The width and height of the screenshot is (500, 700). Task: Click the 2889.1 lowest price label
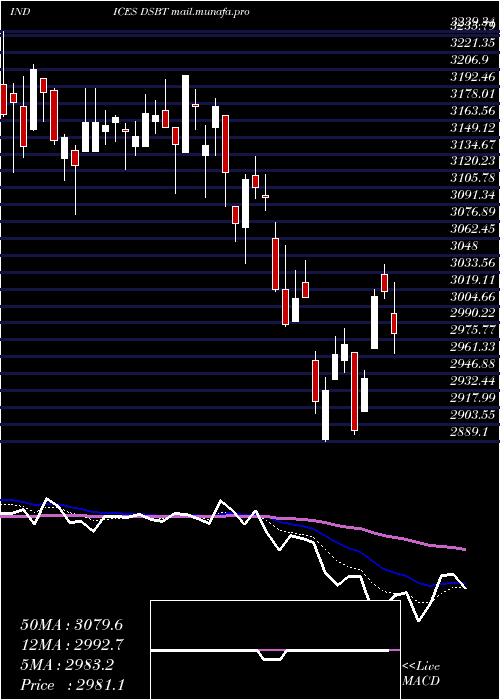coord(470,432)
